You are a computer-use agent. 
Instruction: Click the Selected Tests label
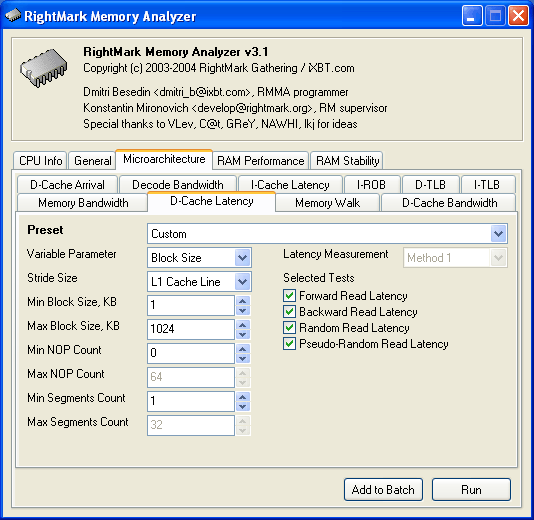[319, 278]
